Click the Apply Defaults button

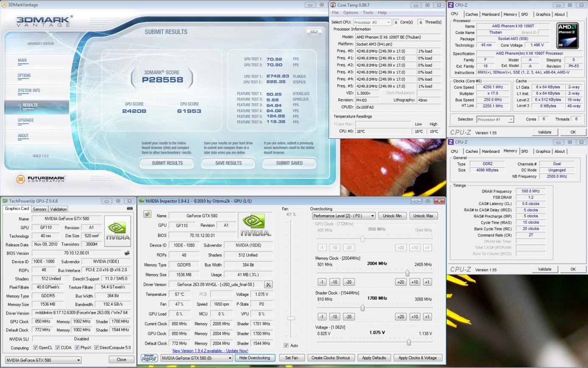(374, 358)
